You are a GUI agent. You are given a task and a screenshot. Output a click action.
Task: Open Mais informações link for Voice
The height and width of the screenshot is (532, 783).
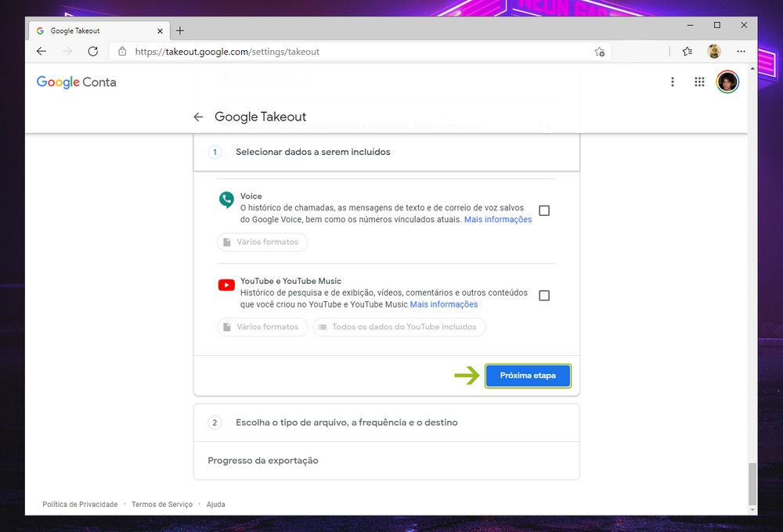(x=497, y=220)
